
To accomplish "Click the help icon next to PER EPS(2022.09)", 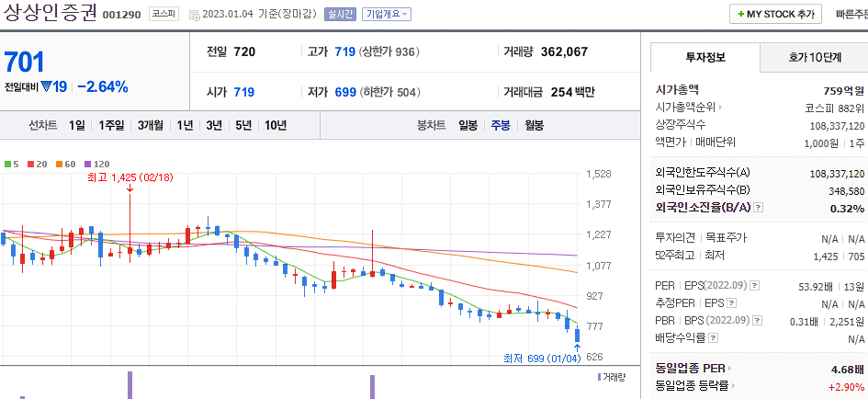I will coord(754,286).
